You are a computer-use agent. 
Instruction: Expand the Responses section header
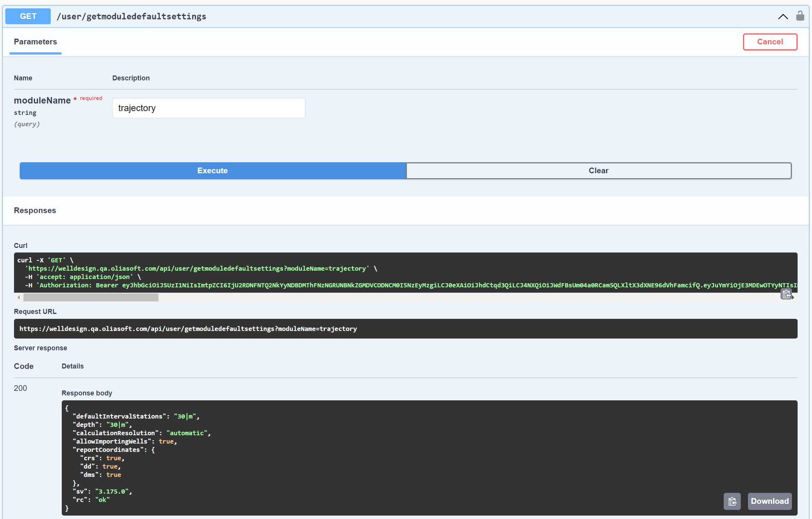click(35, 210)
